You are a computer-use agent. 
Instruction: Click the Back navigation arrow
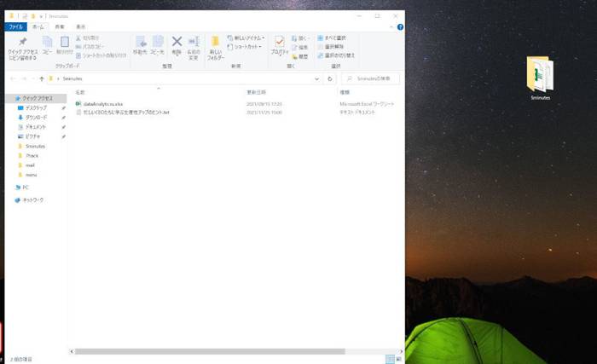tap(13, 78)
